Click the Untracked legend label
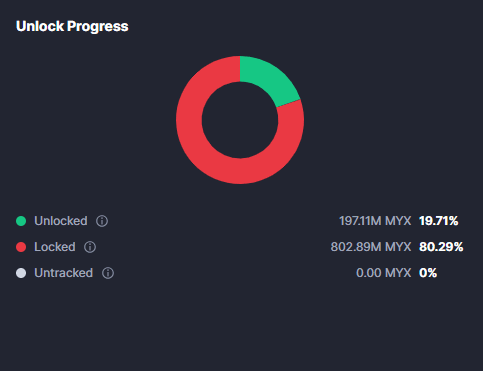The image size is (483, 371). pyautogui.click(x=63, y=273)
